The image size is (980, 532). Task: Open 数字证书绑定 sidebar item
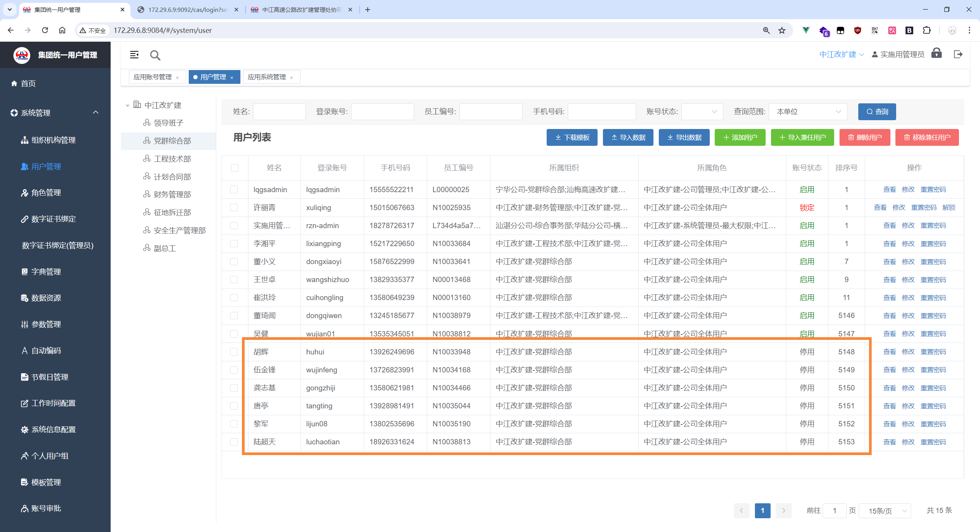[53, 219]
